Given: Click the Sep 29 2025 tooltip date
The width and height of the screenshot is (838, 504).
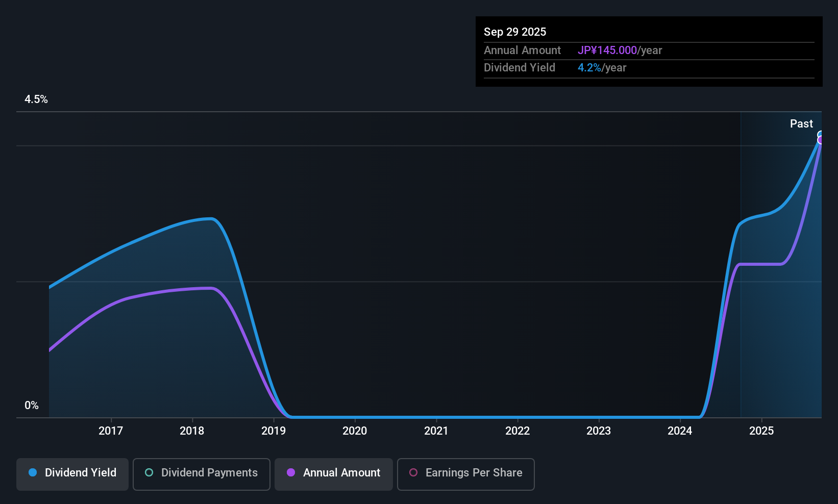Looking at the screenshot, I should click(515, 32).
